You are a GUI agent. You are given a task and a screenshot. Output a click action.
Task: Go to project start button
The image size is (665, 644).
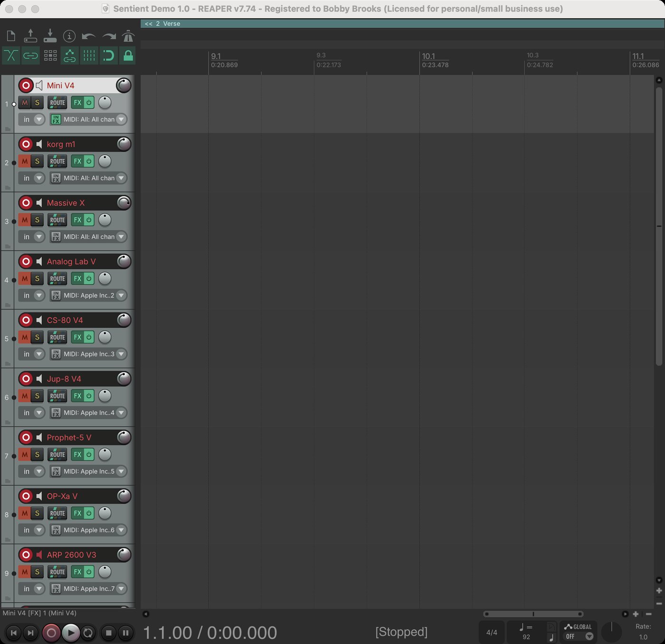(14, 633)
